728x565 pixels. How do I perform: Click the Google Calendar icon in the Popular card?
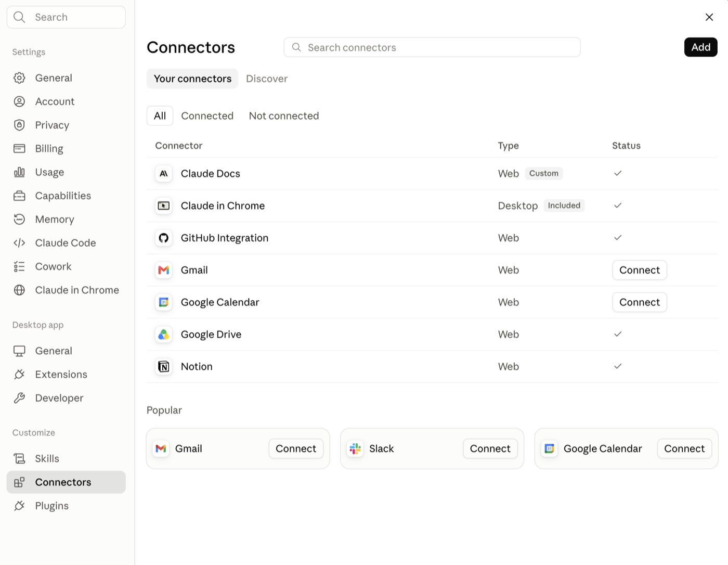click(x=550, y=448)
